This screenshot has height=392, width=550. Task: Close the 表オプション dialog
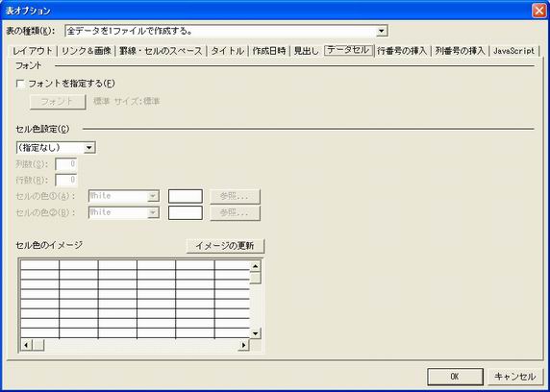[539, 11]
